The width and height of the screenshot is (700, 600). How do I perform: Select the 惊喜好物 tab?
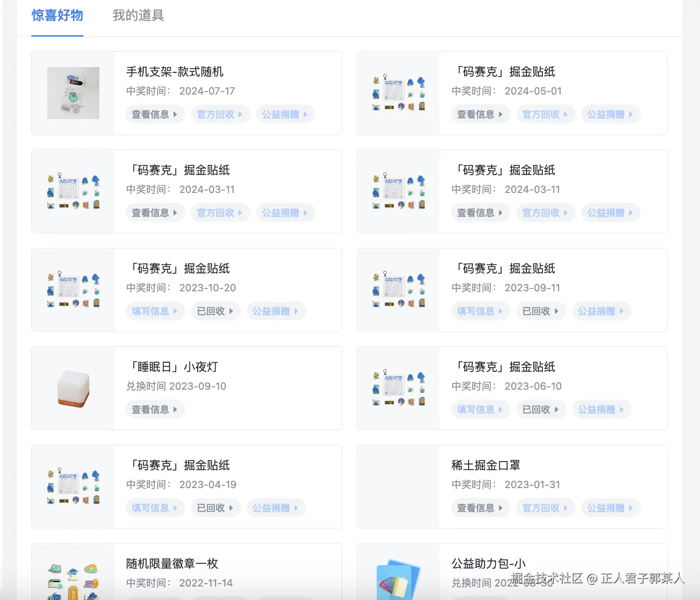point(57,16)
